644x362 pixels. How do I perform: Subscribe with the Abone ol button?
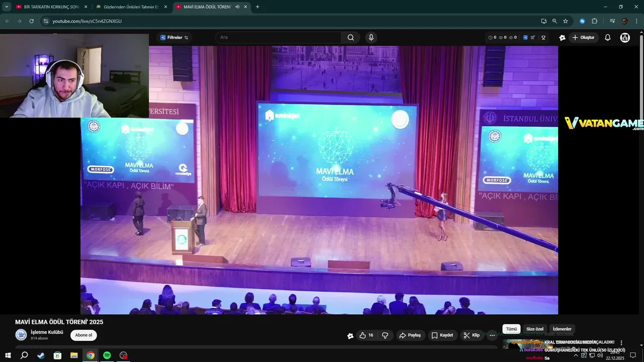[84, 335]
